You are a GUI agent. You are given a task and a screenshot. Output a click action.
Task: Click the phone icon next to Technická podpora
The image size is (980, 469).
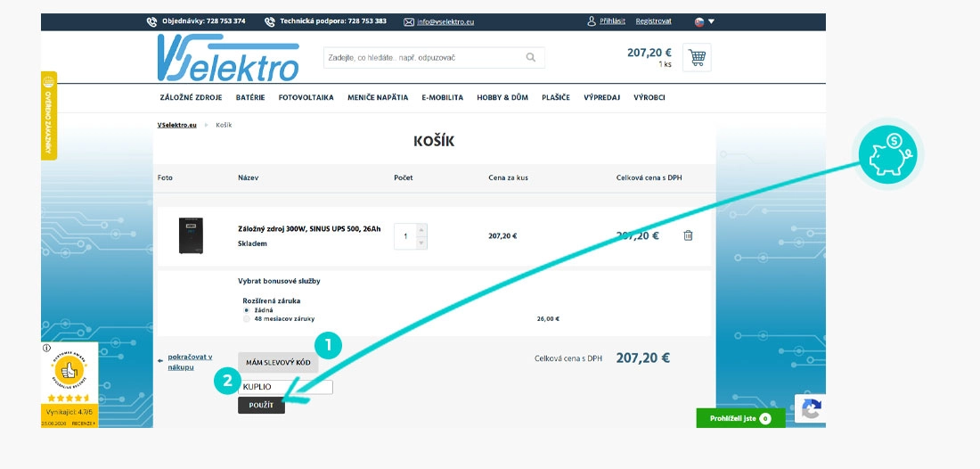(x=269, y=22)
